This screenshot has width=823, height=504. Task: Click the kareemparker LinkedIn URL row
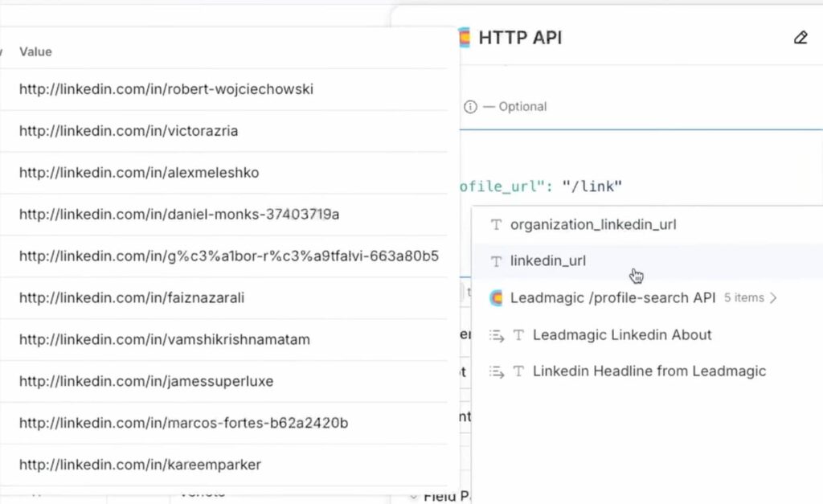pyautogui.click(x=223, y=465)
